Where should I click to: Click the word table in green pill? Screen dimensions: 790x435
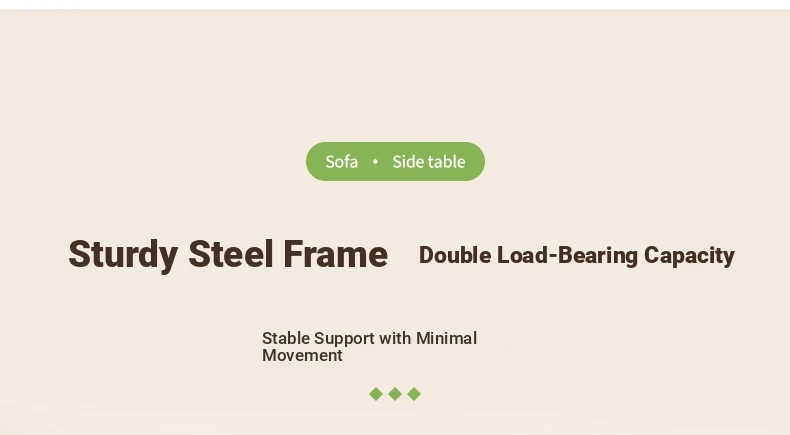coord(446,162)
